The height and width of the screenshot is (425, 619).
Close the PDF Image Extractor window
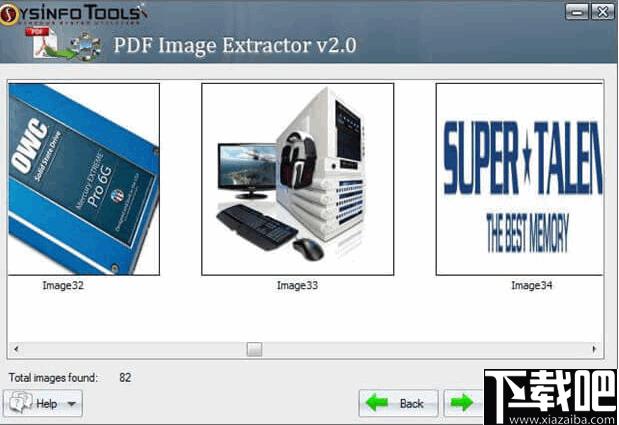click(602, 12)
